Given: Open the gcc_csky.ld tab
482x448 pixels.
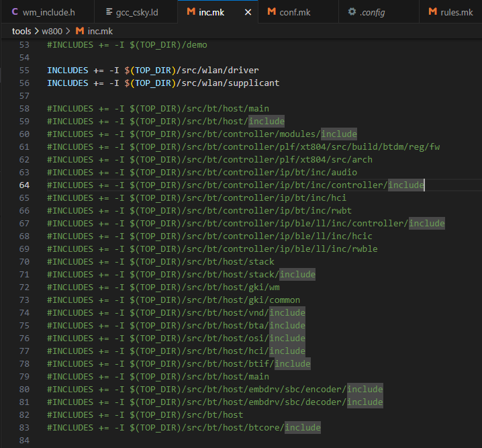Looking at the screenshot, I should [x=136, y=12].
